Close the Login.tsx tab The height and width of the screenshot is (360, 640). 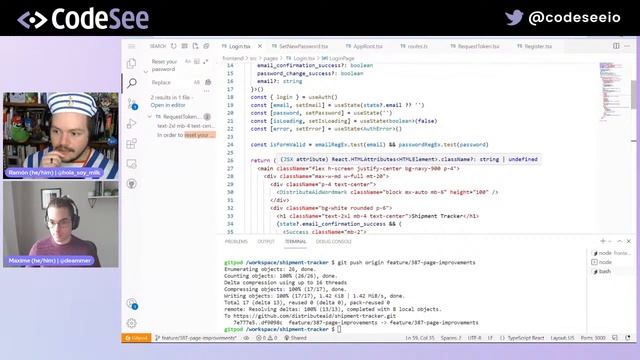(x=260, y=46)
